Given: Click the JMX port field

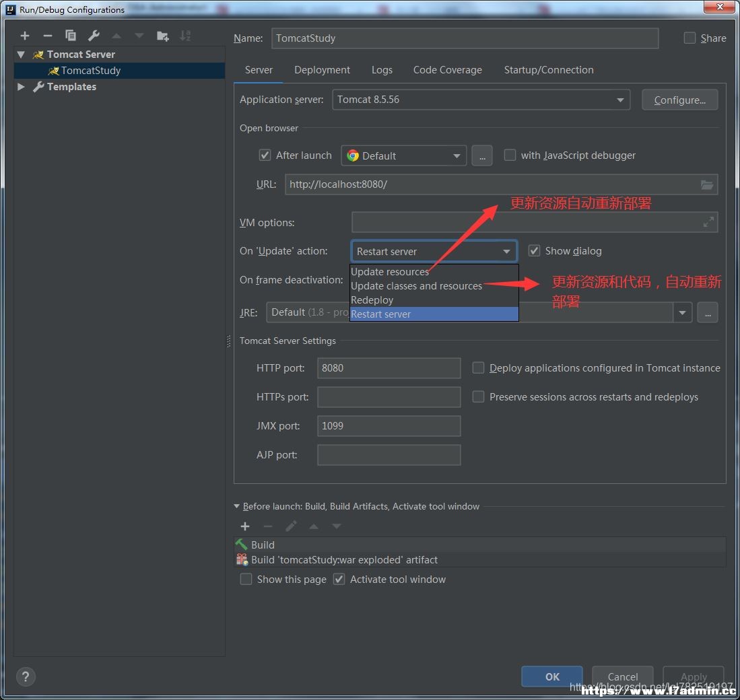Looking at the screenshot, I should [x=389, y=426].
